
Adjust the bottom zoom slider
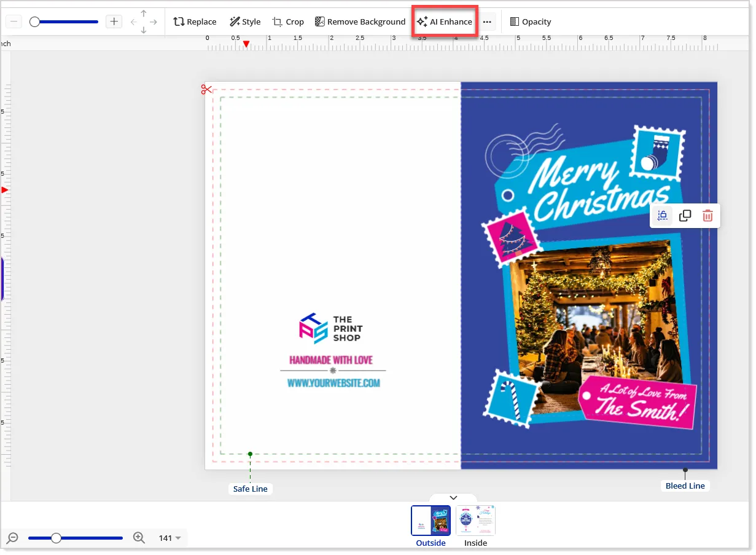pyautogui.click(x=76, y=538)
